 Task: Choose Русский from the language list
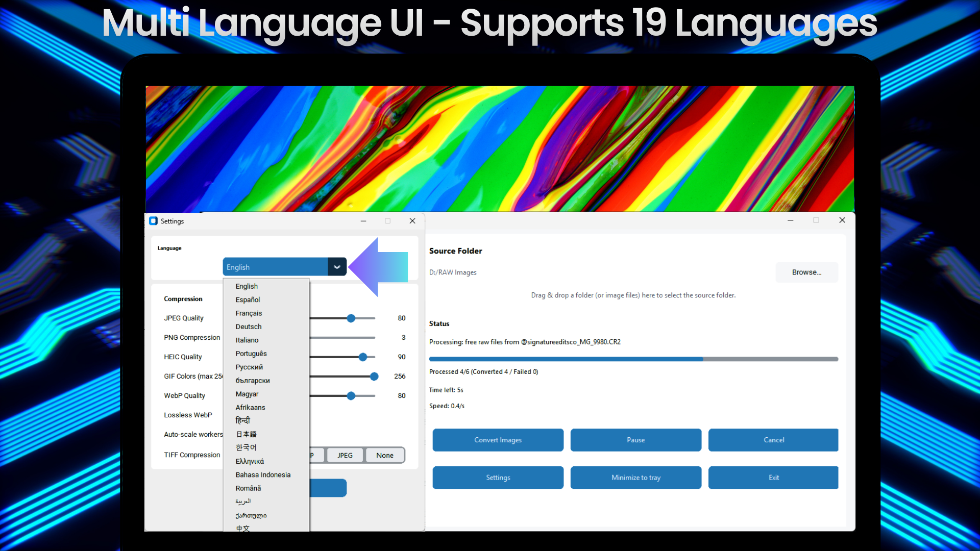249,367
